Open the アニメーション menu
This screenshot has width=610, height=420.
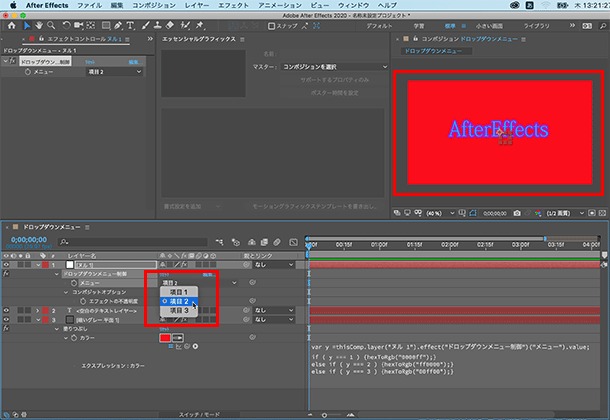(280, 5)
